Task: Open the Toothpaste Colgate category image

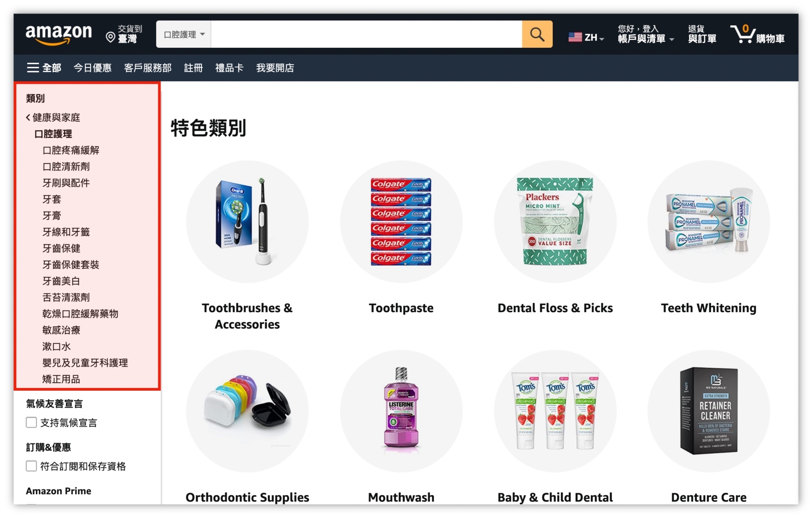Action: click(x=401, y=222)
